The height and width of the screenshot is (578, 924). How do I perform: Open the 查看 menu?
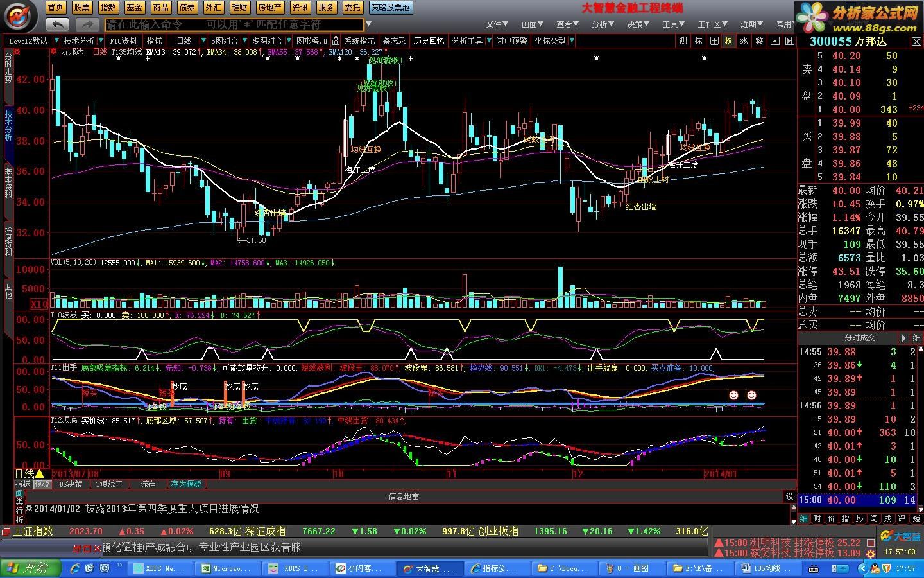(567, 24)
